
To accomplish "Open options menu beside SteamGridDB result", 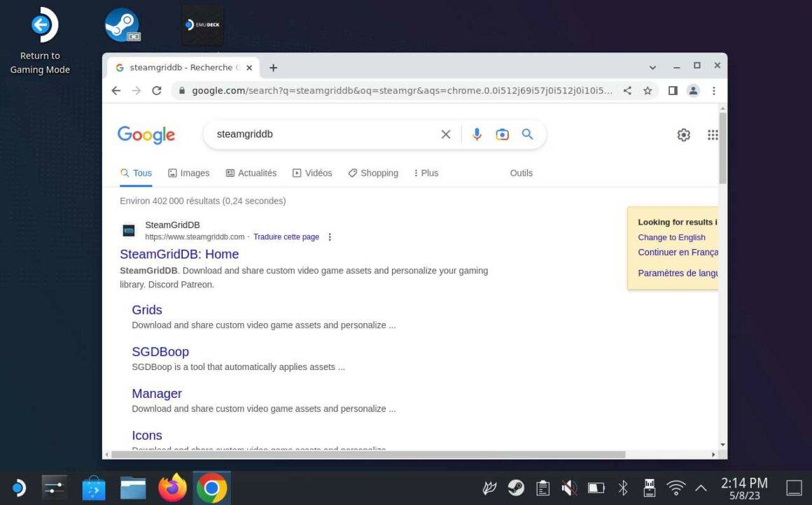I will tap(330, 237).
